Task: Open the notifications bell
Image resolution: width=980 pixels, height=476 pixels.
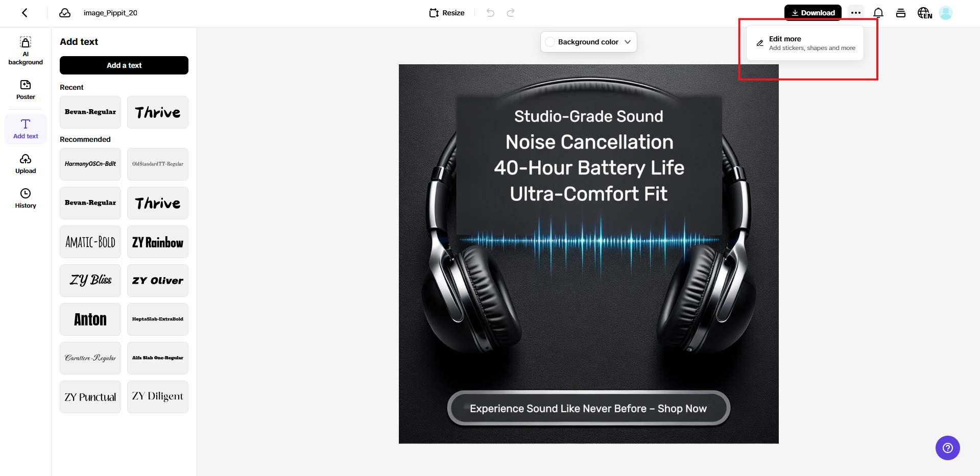Action: tap(878, 13)
